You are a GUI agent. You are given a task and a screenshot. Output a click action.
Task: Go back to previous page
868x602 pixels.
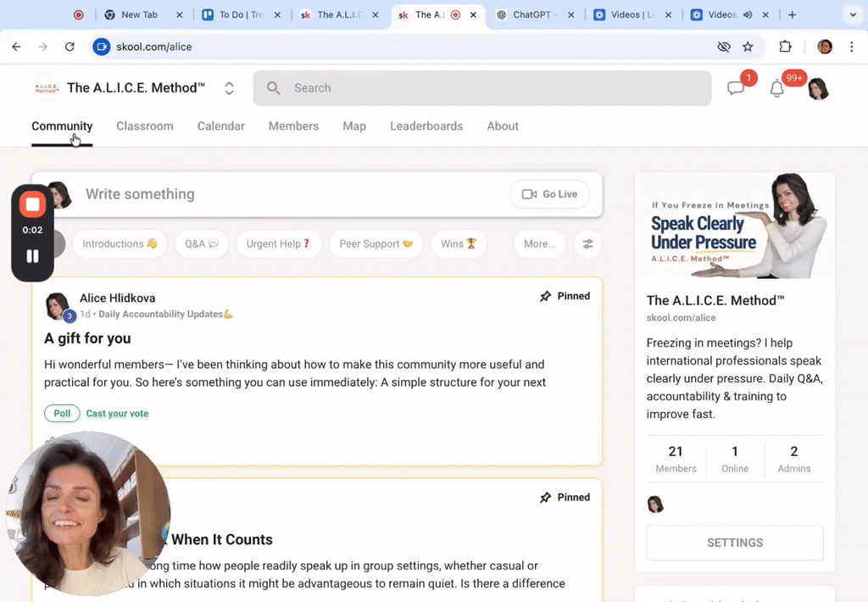[x=17, y=47]
